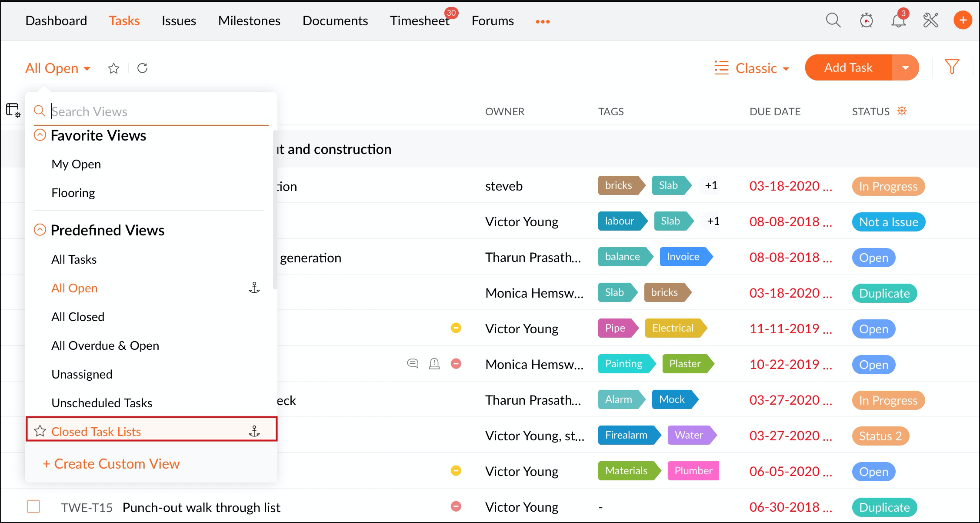This screenshot has width=980, height=523.
Task: Click the column customization table icon
Action: coord(13,110)
